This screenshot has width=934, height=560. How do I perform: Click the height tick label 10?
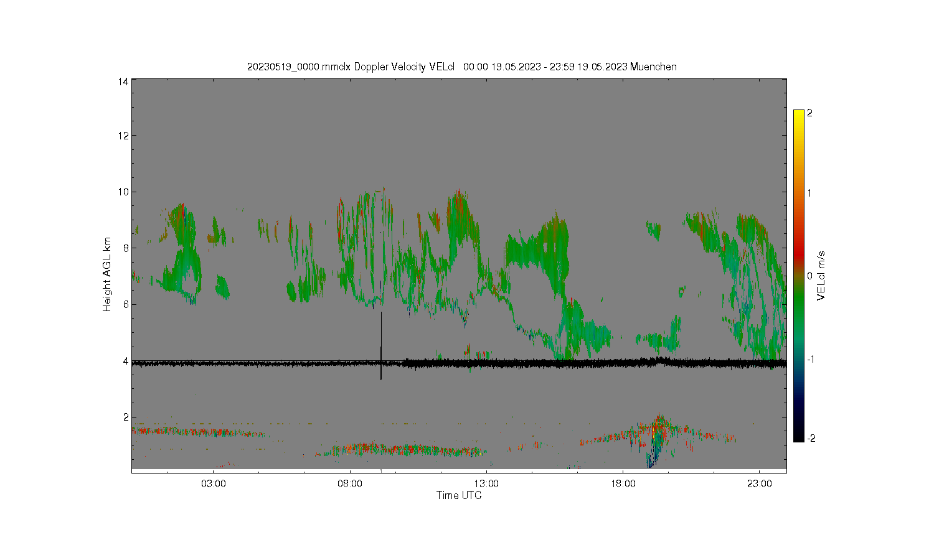(x=123, y=192)
